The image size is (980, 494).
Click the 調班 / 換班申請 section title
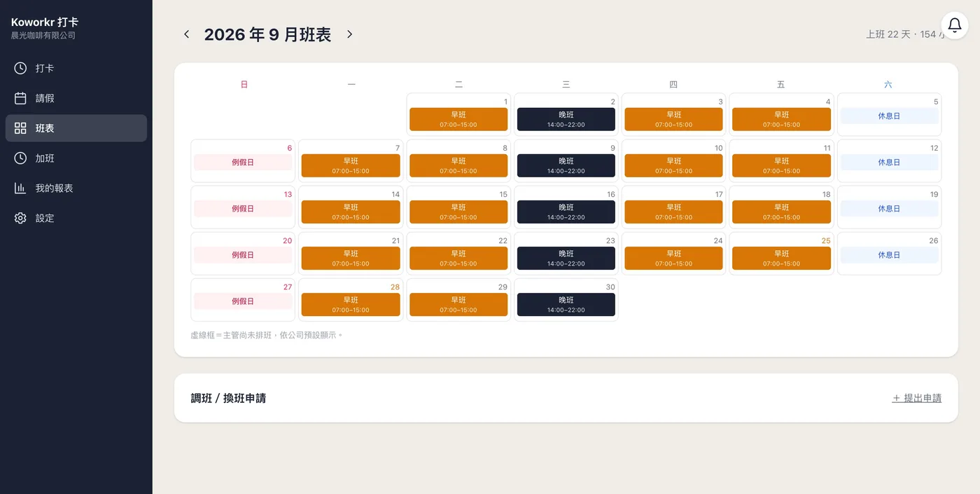[228, 398]
